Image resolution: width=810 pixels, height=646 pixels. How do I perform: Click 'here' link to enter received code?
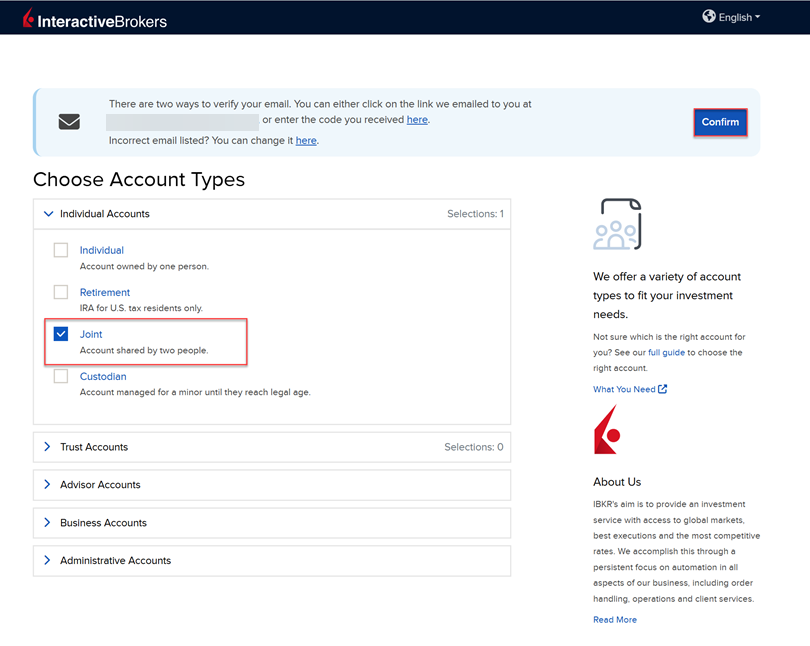pyautogui.click(x=417, y=120)
